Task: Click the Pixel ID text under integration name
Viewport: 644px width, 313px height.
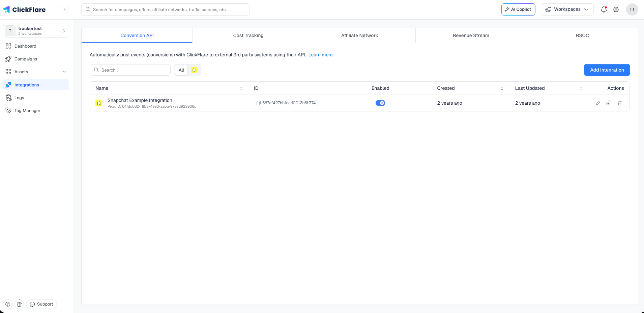Action: (152, 106)
